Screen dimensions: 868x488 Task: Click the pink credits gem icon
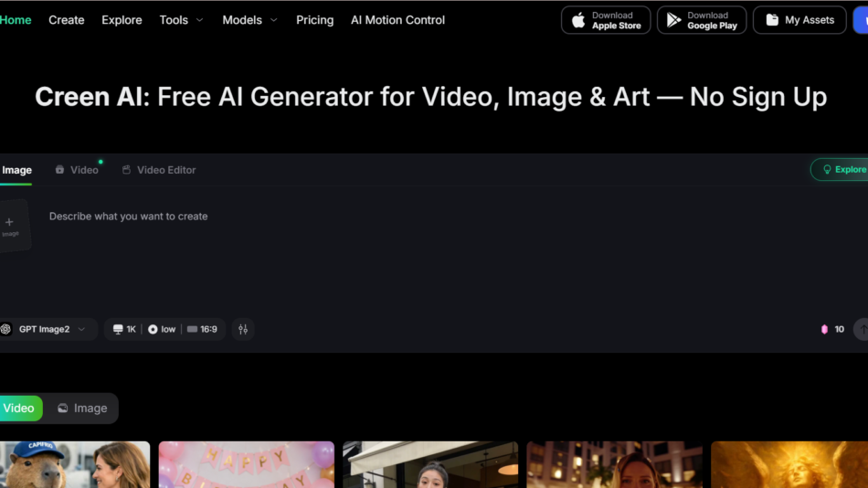click(x=824, y=329)
